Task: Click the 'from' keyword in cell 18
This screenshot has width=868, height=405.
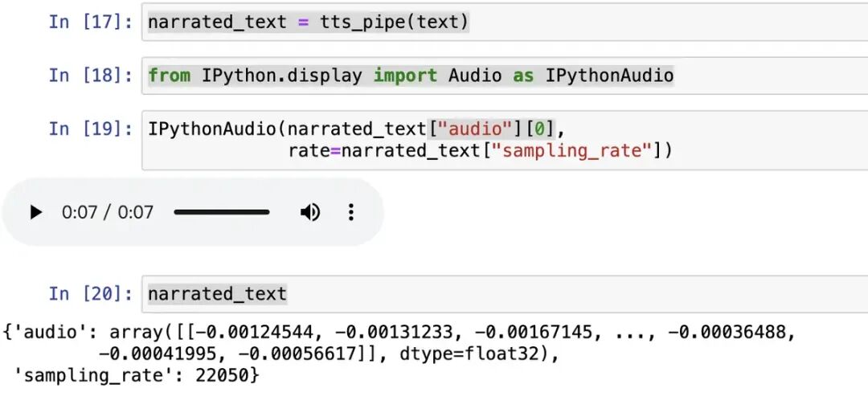Action: click(x=169, y=76)
